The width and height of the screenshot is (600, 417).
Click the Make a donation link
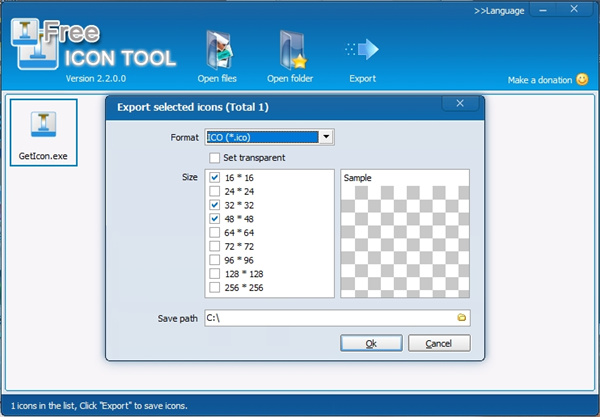coord(540,80)
